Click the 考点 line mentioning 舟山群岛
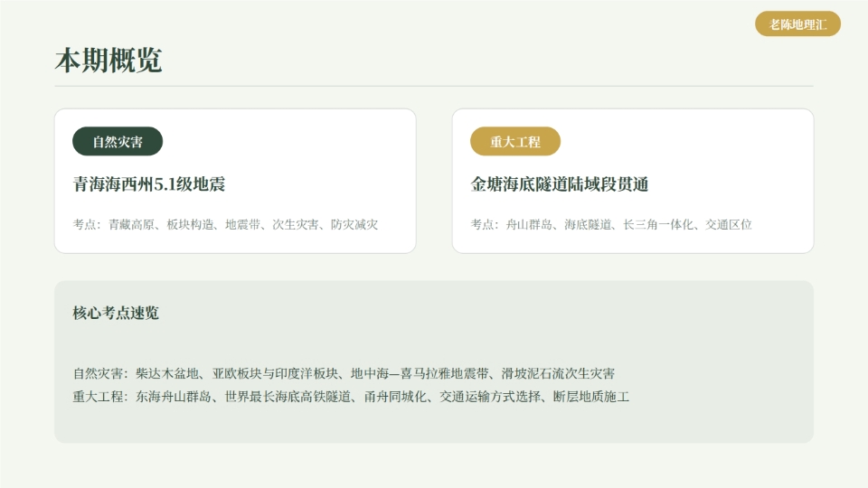Screen dimensions: 868x488 [611, 225]
